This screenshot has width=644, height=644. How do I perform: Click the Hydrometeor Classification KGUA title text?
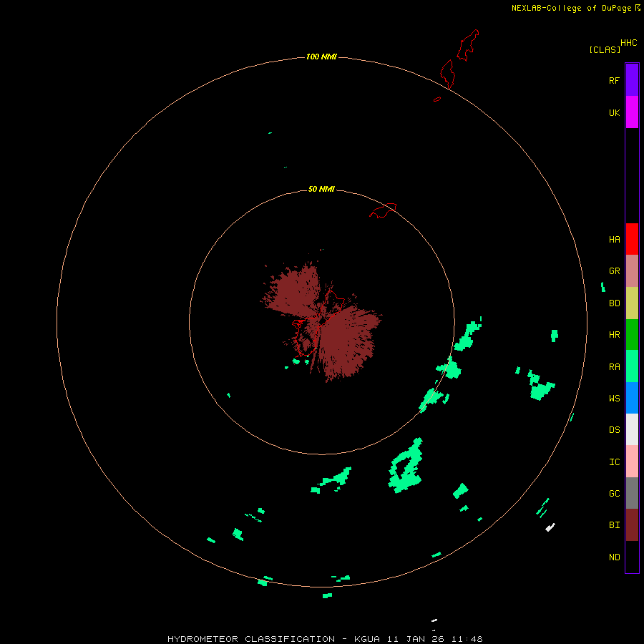click(x=325, y=639)
